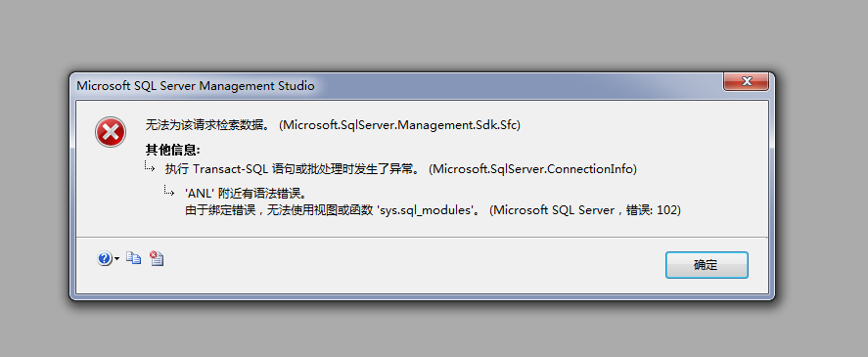The image size is (868, 357).
Task: Confirm the error with the 确定 button
Action: 707,265
